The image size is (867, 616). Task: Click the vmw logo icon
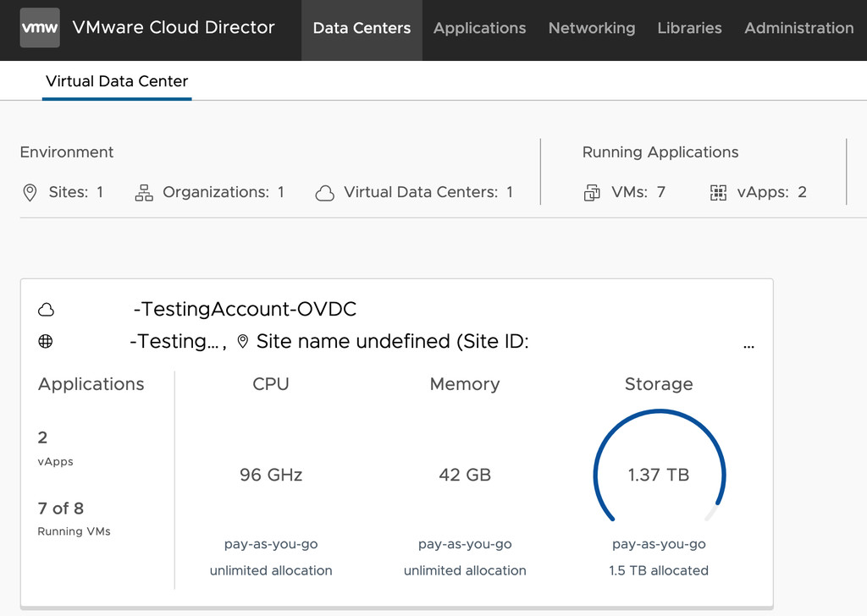(39, 27)
